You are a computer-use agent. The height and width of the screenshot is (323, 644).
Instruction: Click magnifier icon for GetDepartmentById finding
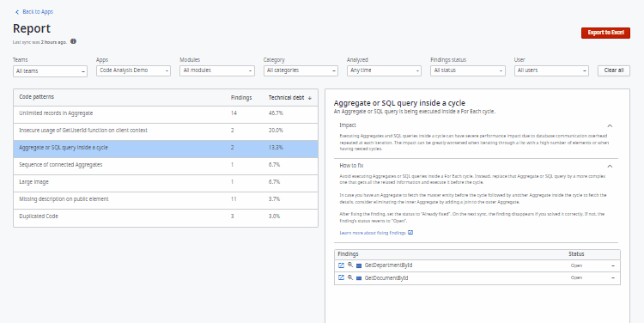(x=350, y=265)
